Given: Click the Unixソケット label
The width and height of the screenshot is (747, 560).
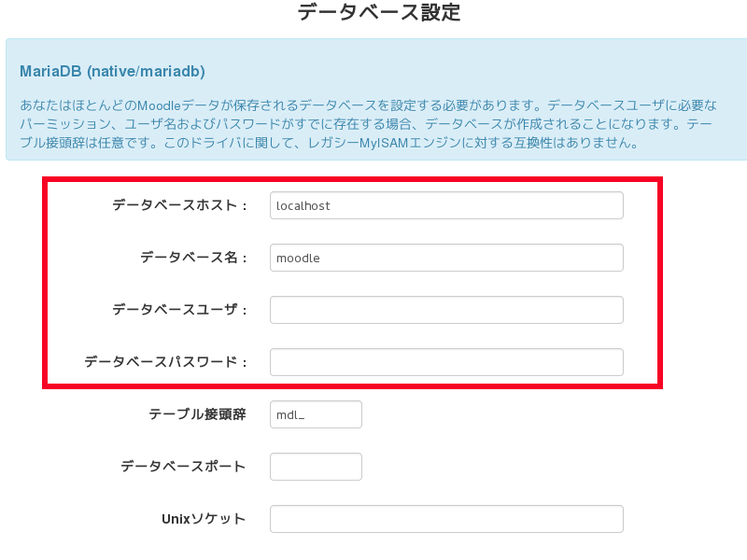Looking at the screenshot, I should (204, 519).
